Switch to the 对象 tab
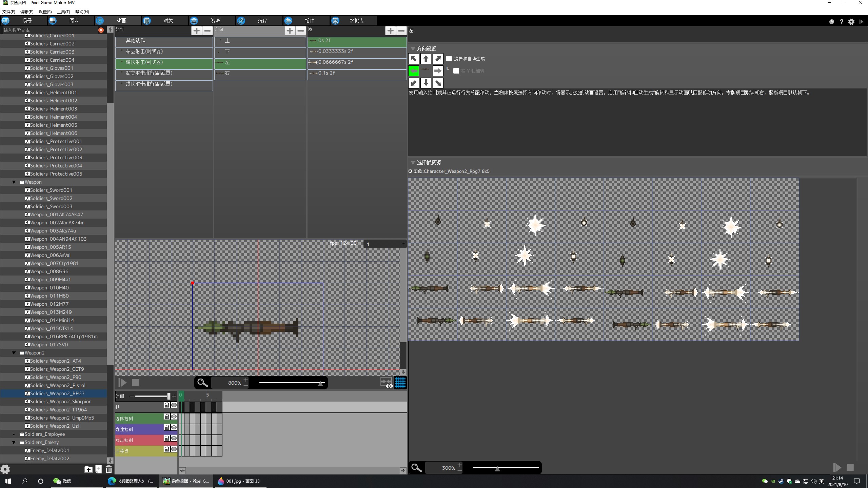The image size is (868, 488). click(165, 21)
